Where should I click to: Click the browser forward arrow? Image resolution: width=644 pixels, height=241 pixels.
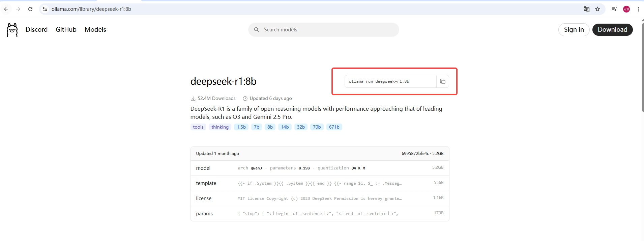coord(18,9)
